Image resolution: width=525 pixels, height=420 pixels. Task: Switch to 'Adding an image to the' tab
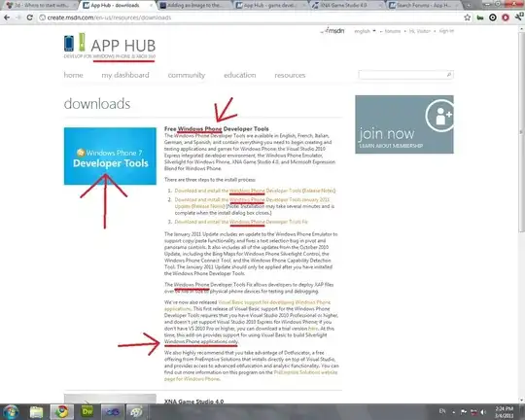(x=194, y=6)
